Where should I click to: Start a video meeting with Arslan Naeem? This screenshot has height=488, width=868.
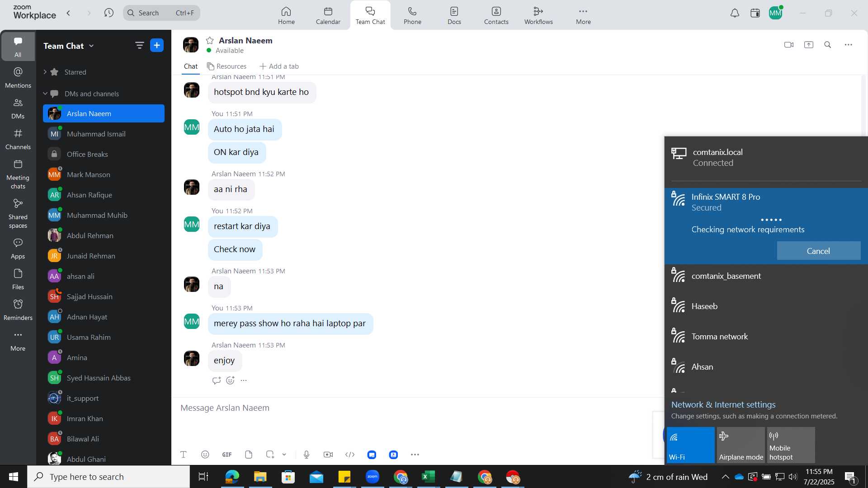(x=789, y=45)
